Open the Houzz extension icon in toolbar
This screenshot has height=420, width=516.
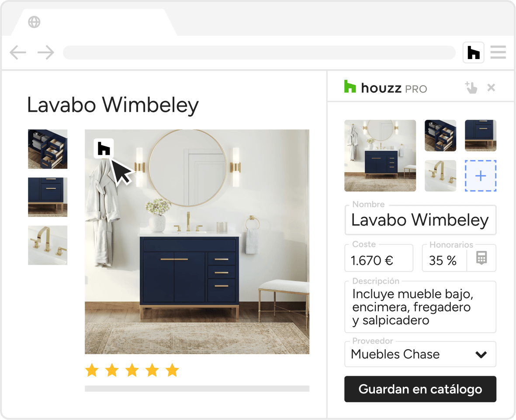(x=473, y=52)
